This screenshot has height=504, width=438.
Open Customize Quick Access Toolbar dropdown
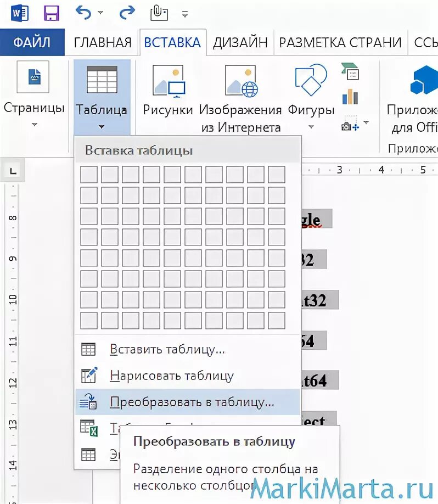pyautogui.click(x=185, y=14)
